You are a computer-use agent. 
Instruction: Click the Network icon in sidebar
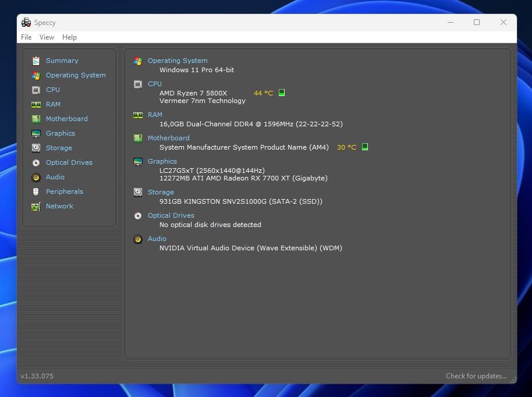point(36,206)
